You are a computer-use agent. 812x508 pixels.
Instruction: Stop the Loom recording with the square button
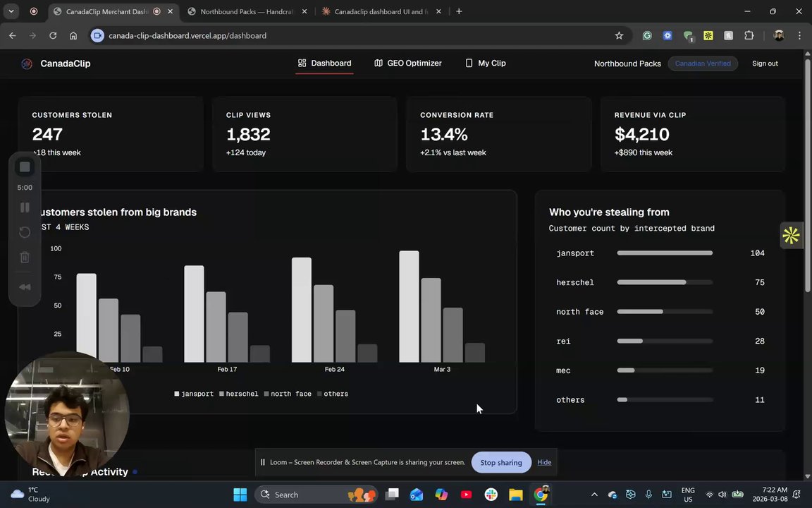25,167
